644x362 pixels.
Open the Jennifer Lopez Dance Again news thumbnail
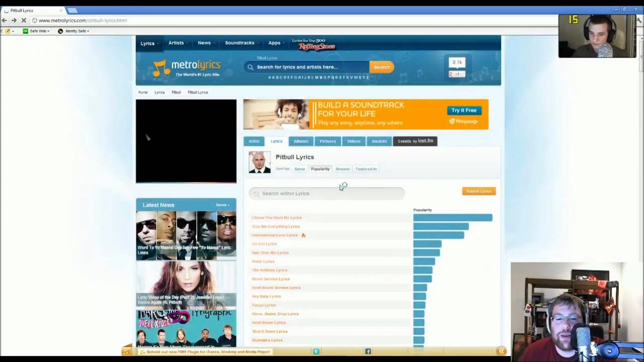pos(186,284)
